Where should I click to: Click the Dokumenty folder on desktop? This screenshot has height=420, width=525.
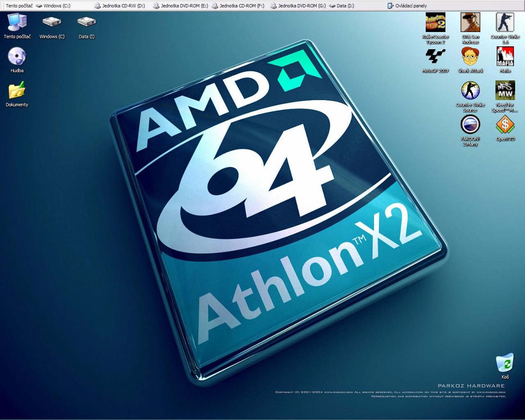17,91
